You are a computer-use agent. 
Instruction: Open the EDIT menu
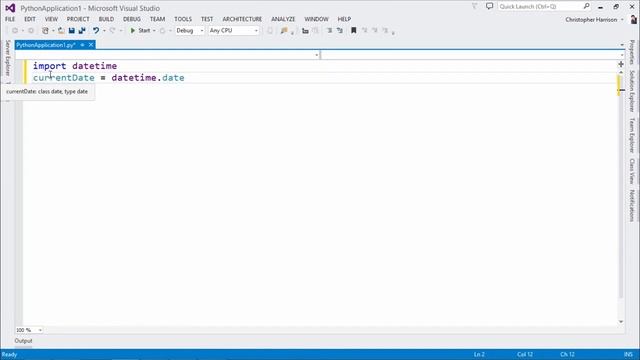(30, 19)
